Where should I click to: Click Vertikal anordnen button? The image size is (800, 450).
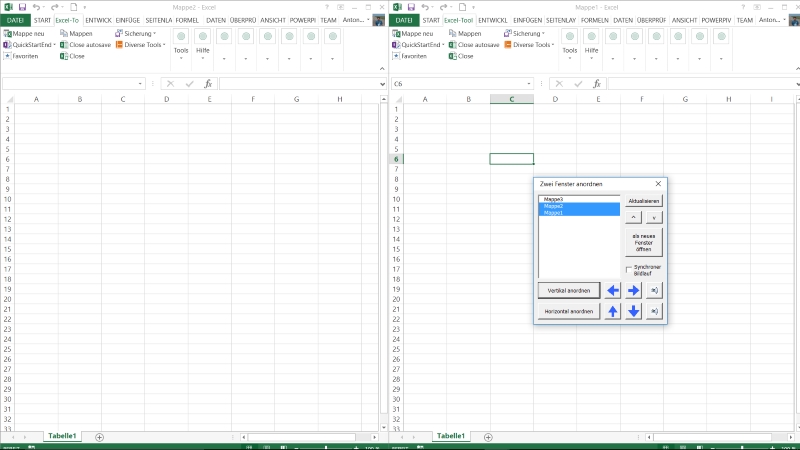[569, 290]
